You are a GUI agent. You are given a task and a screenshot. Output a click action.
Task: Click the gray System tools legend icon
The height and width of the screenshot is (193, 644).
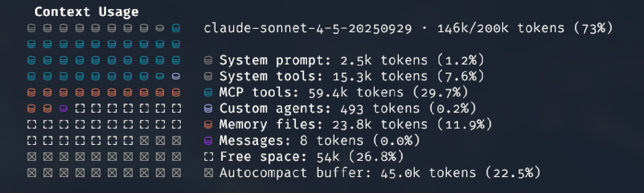[208, 77]
